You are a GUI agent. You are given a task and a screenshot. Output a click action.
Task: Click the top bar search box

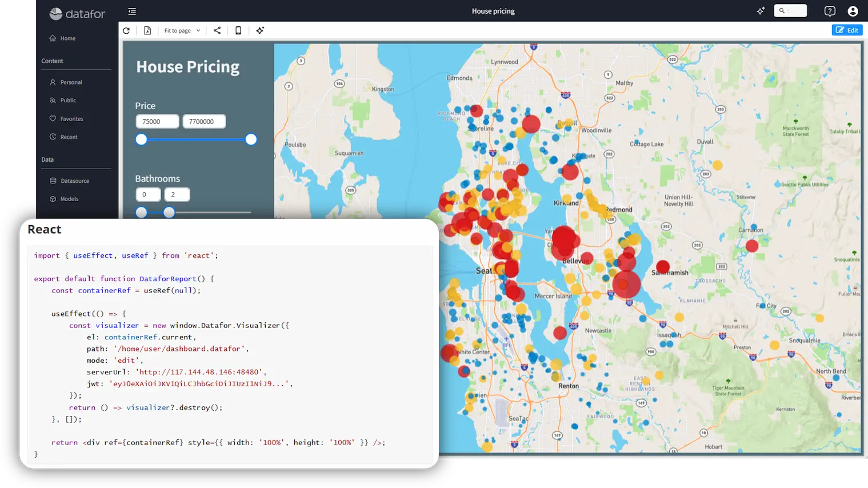pos(790,11)
